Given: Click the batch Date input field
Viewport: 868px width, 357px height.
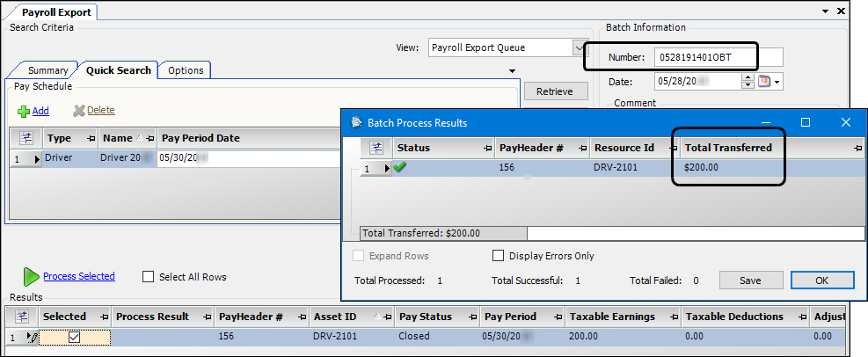Looking at the screenshot, I should [x=697, y=82].
